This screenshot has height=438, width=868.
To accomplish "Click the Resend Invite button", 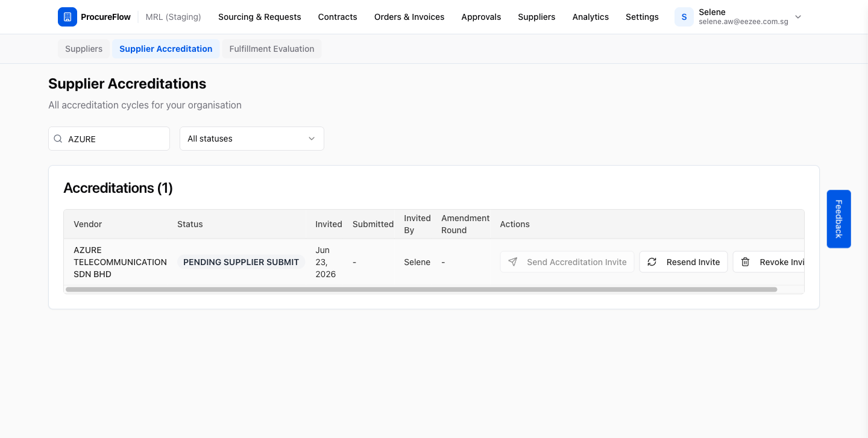I will (x=684, y=262).
